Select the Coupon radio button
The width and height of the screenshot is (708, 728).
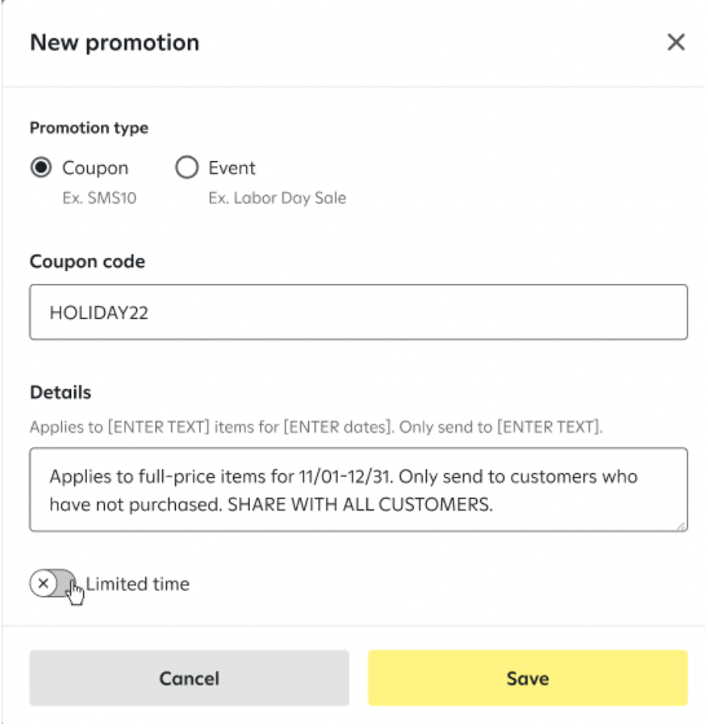tap(43, 168)
